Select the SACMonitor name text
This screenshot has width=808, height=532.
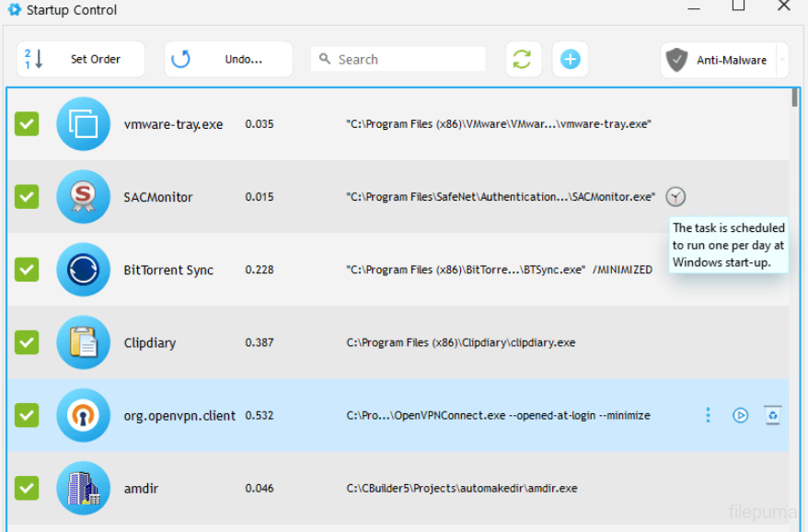pyautogui.click(x=158, y=197)
